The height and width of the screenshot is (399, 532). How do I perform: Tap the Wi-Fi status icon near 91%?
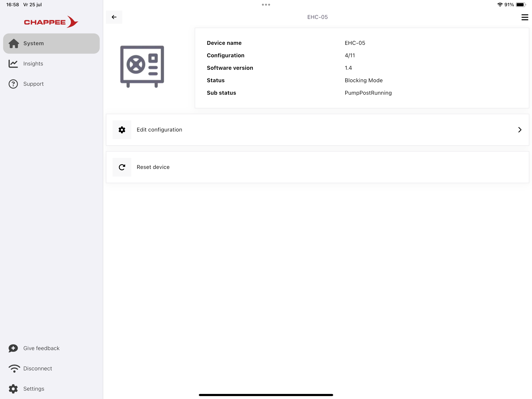(x=500, y=4)
